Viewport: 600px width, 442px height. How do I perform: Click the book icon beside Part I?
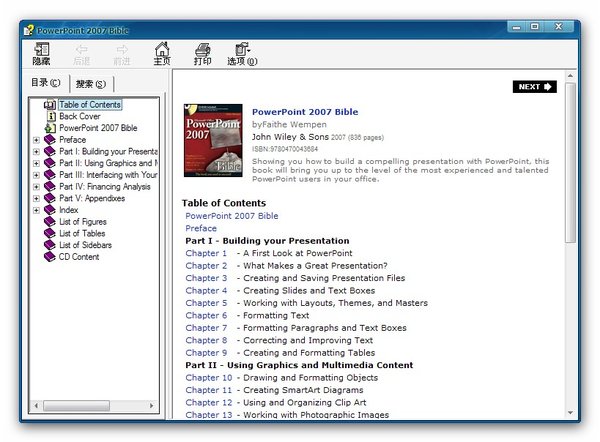click(x=50, y=152)
